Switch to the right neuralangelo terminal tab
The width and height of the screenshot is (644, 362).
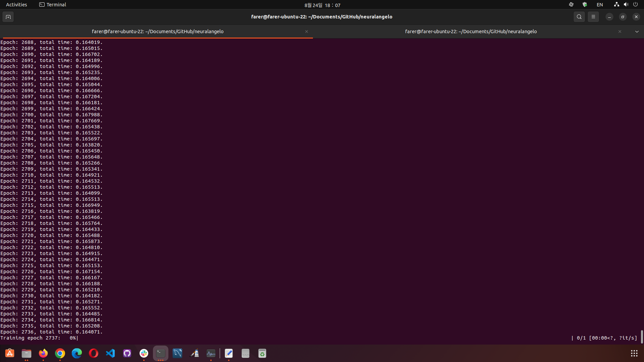coord(471,31)
